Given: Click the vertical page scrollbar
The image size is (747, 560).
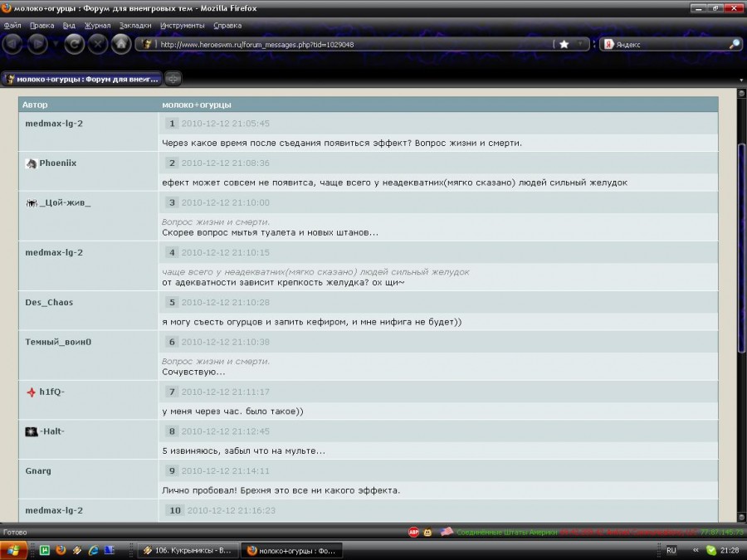Looking at the screenshot, I should pos(741,249).
